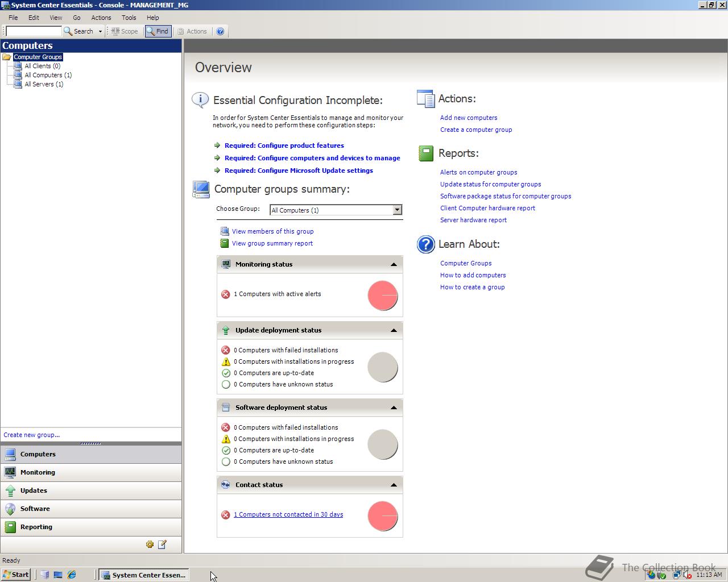Open Software package status for computer groups
This screenshot has height=582, width=728.
506,196
